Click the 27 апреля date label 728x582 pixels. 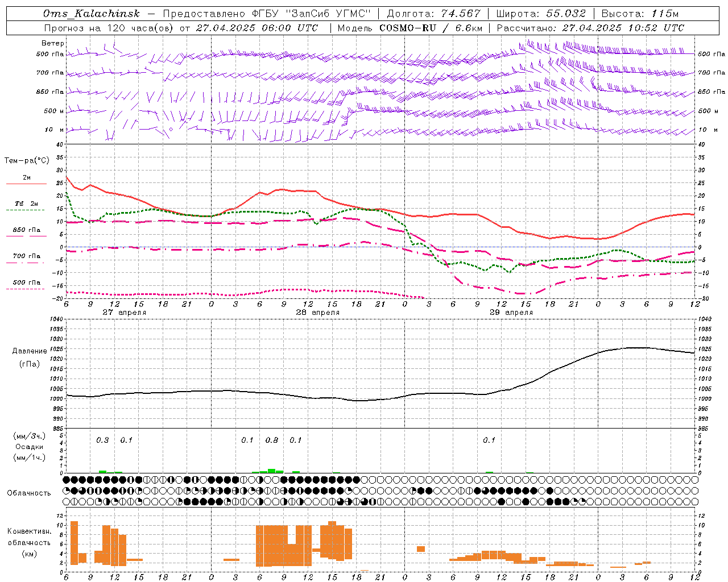pos(124,313)
